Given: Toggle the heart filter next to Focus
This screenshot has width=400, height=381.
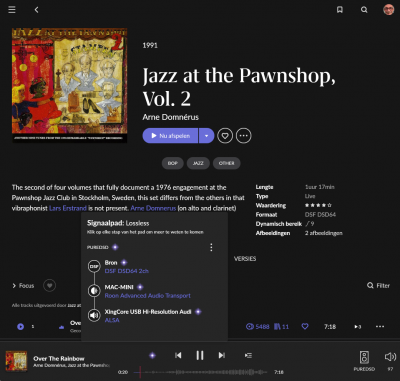Looking at the screenshot, I should (49, 286).
